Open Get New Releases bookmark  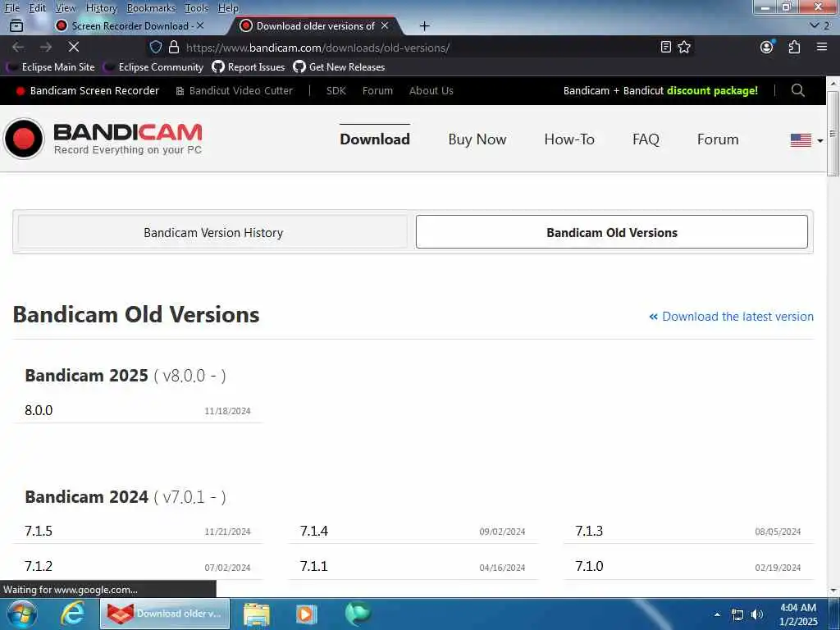[x=339, y=67]
